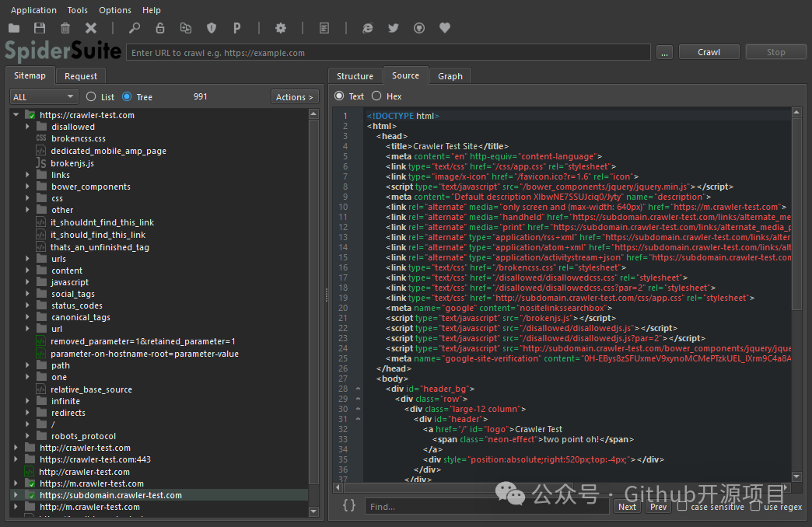Open the ALL filter dropdown
Image resolution: width=812 pixels, height=527 pixels.
coord(44,97)
